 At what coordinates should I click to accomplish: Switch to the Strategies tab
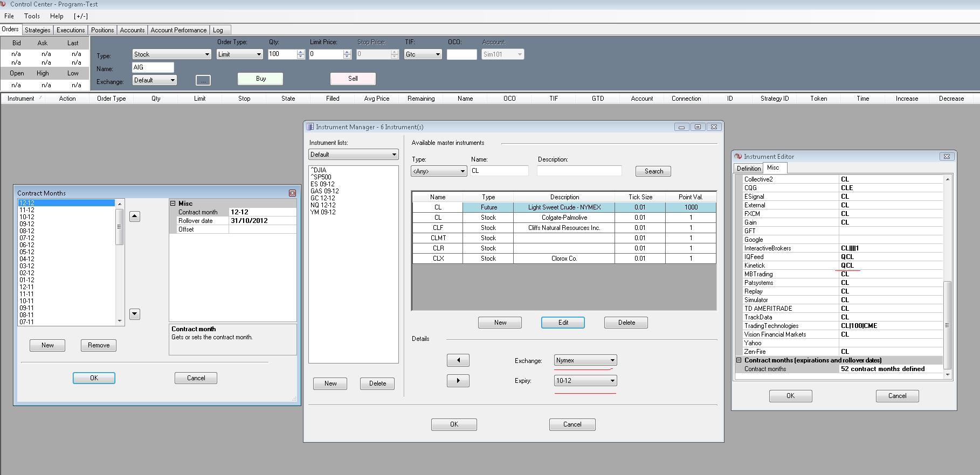point(38,30)
